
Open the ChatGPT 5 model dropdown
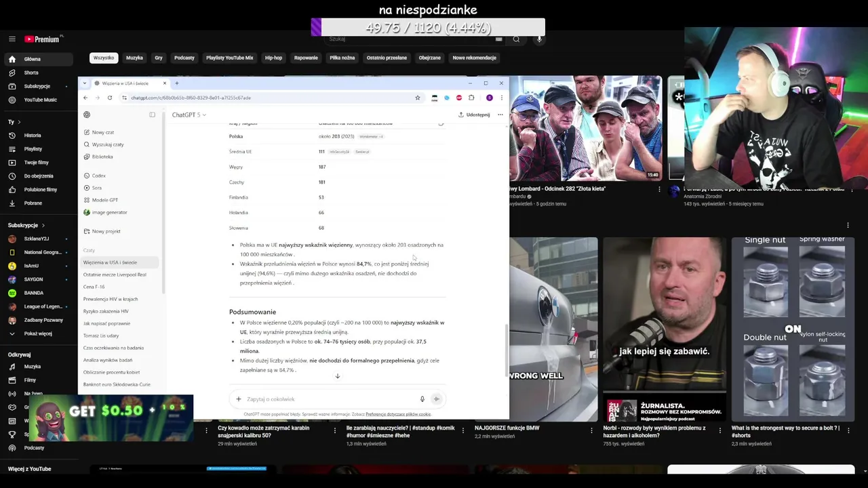[189, 115]
